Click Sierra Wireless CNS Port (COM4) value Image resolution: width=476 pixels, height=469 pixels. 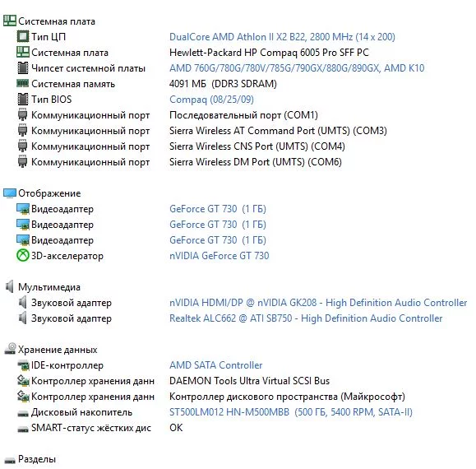pos(257,146)
